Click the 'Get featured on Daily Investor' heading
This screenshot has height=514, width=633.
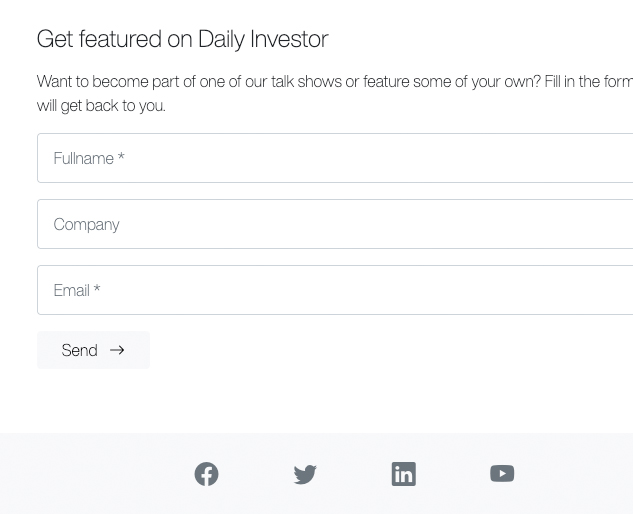click(182, 39)
